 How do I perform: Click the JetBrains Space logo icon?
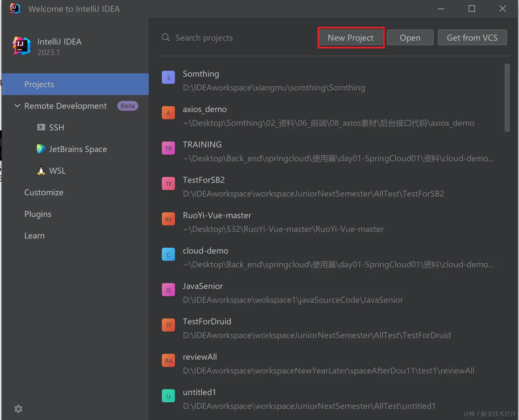[x=41, y=149]
